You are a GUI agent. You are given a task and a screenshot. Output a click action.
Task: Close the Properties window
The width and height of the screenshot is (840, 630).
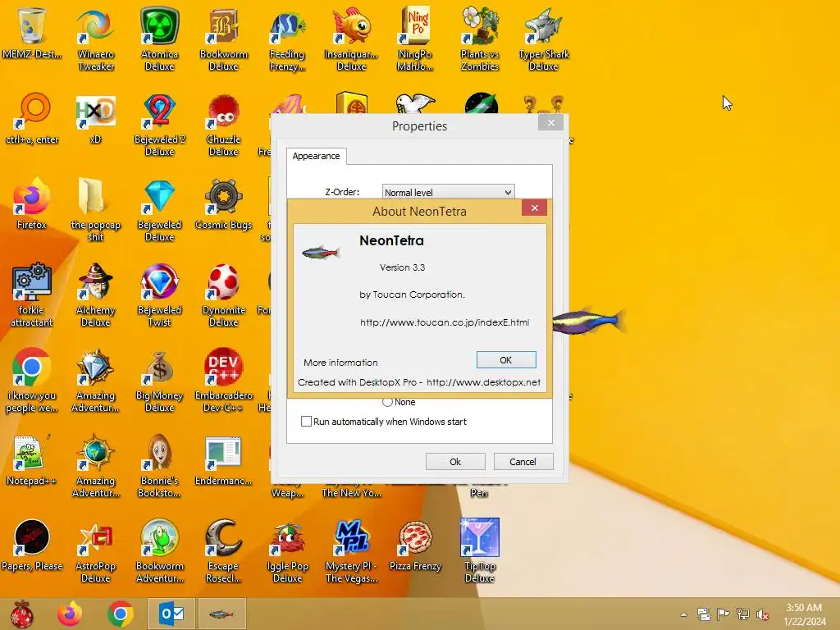tap(550, 123)
